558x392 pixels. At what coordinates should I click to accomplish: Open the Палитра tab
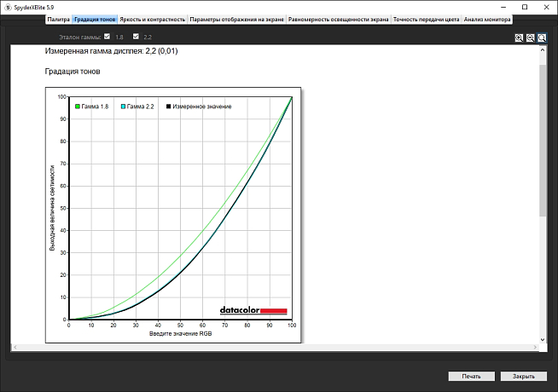tap(59, 18)
